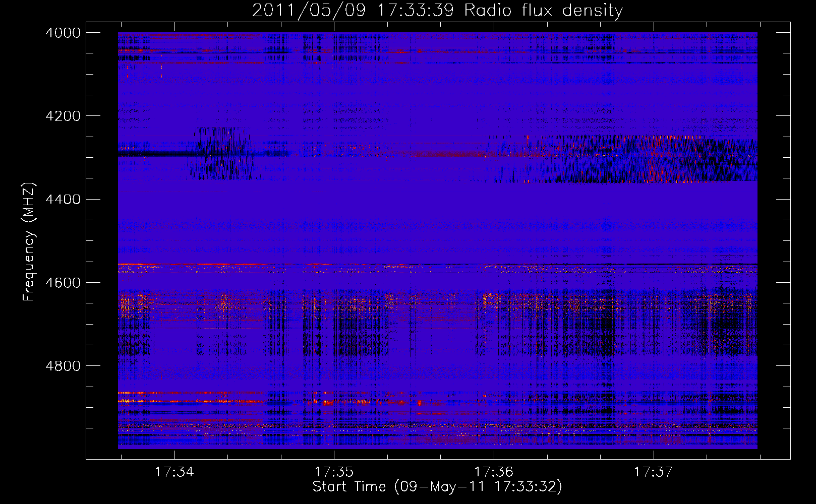
Task: Click the 17:35 time tick label
Action: [x=334, y=472]
